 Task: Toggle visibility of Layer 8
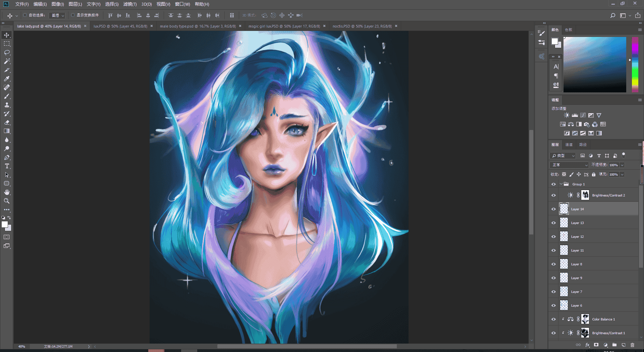click(553, 264)
